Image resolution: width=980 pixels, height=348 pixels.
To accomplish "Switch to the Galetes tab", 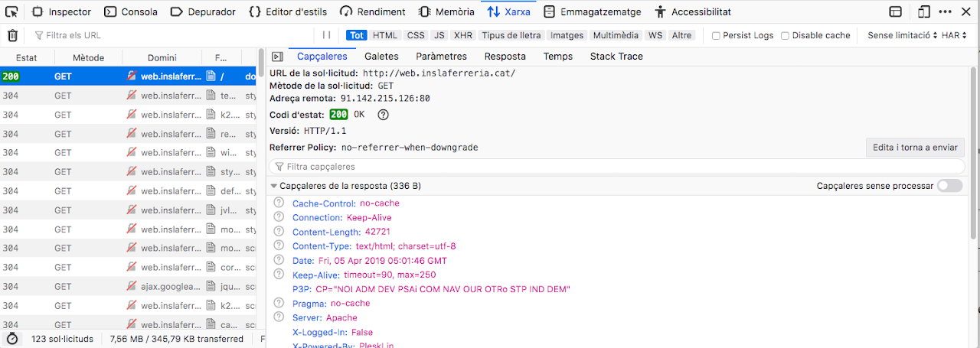I will (381, 57).
